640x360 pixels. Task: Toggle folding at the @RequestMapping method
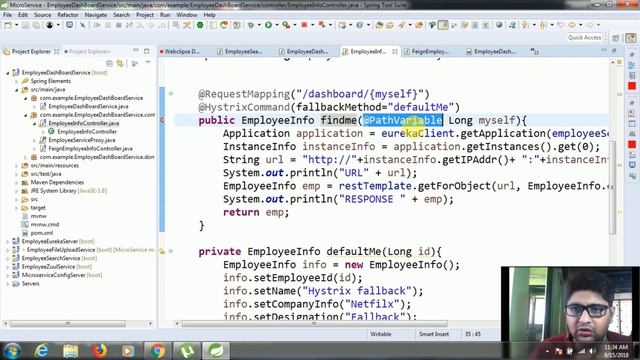(171, 94)
